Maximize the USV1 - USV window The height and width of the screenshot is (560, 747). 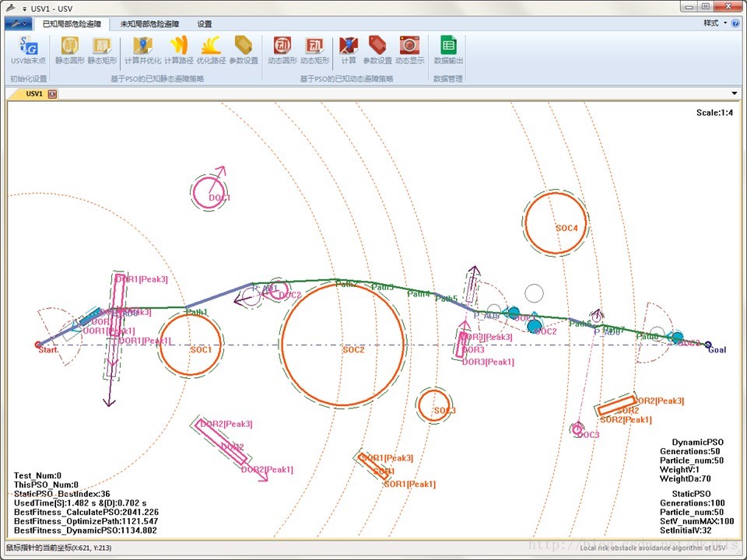click(x=706, y=7)
